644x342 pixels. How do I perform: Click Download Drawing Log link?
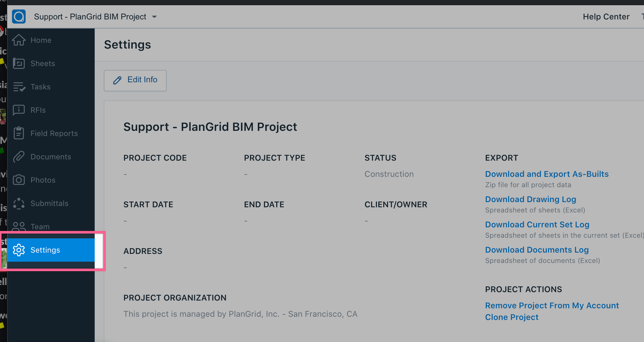(x=531, y=199)
